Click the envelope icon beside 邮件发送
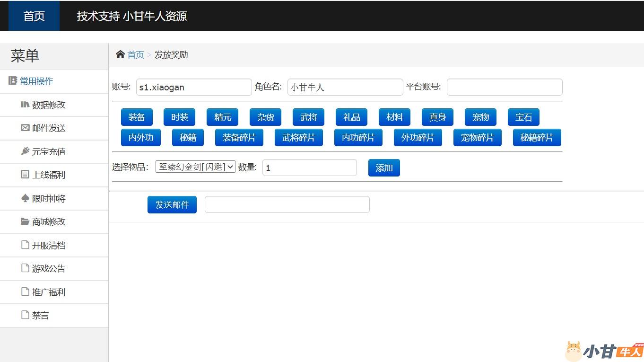 tap(25, 128)
